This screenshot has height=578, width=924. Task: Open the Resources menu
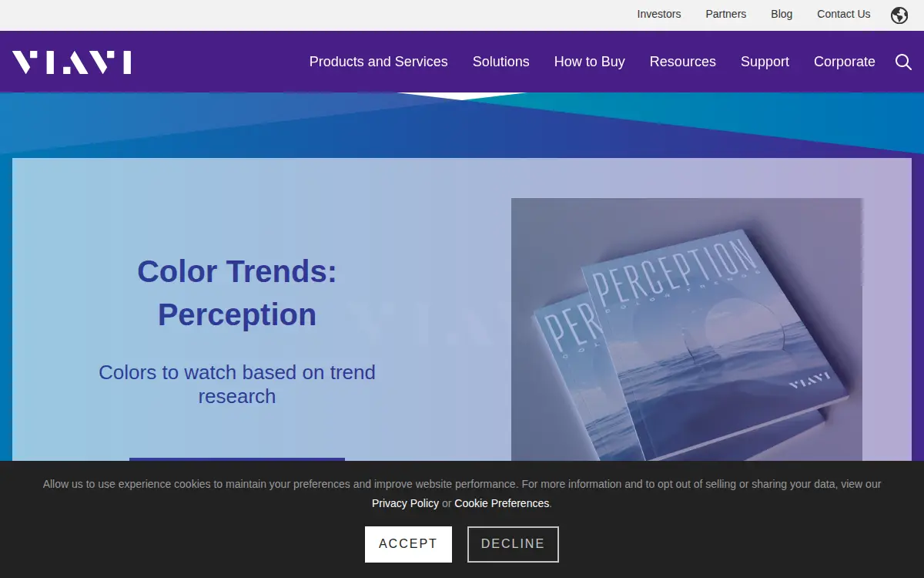coord(683,62)
